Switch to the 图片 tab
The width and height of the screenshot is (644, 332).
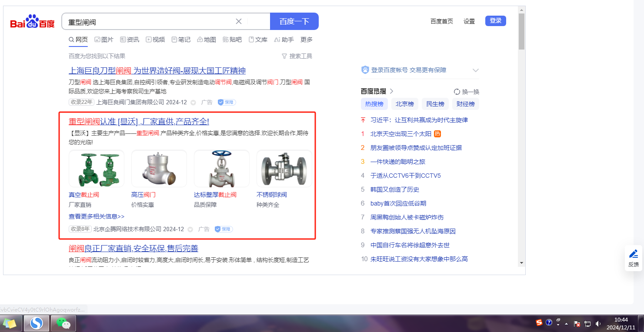[104, 40]
